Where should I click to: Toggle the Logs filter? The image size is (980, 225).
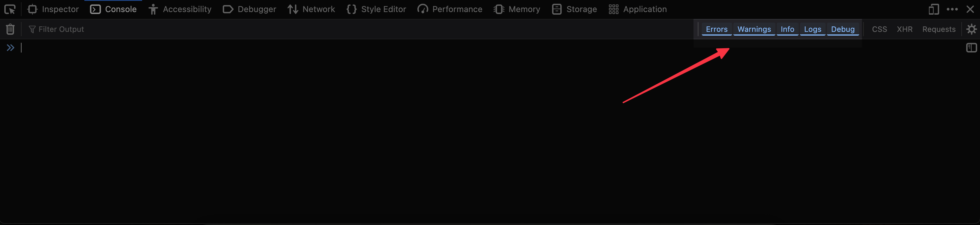[x=812, y=29]
